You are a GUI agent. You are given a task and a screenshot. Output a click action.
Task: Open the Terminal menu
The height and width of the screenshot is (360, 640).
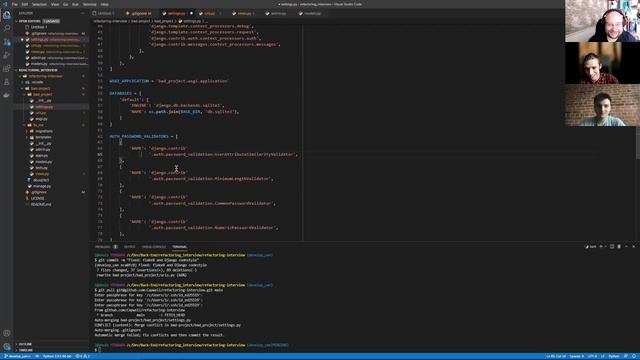[x=89, y=4]
